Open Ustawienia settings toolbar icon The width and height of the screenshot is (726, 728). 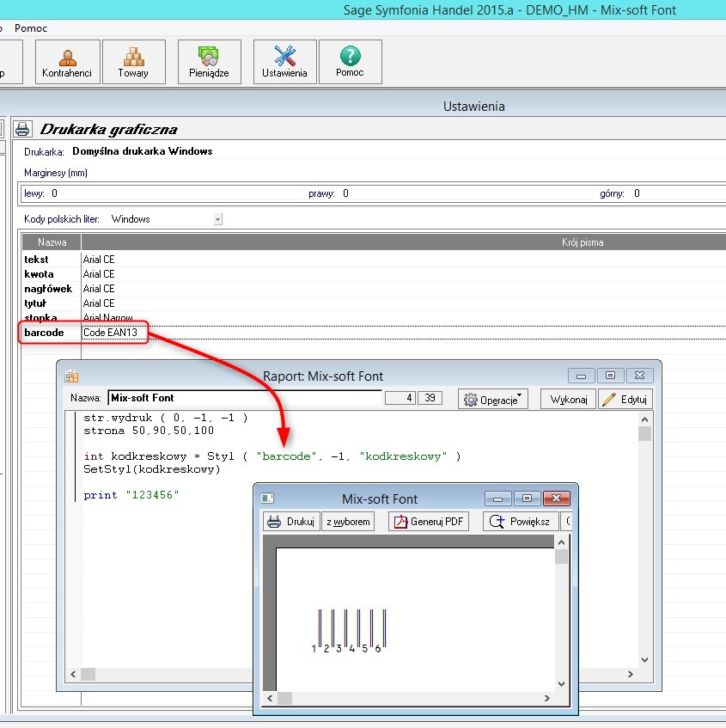tap(285, 62)
